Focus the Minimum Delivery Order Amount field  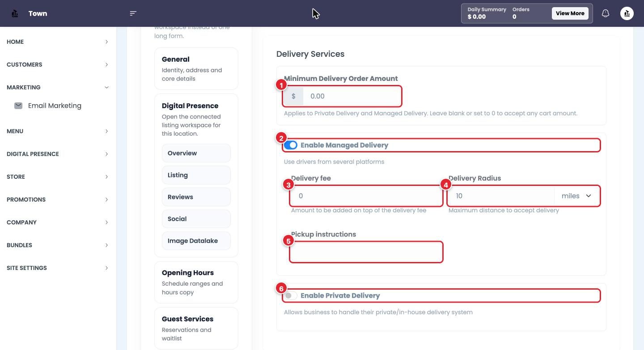pyautogui.click(x=352, y=96)
